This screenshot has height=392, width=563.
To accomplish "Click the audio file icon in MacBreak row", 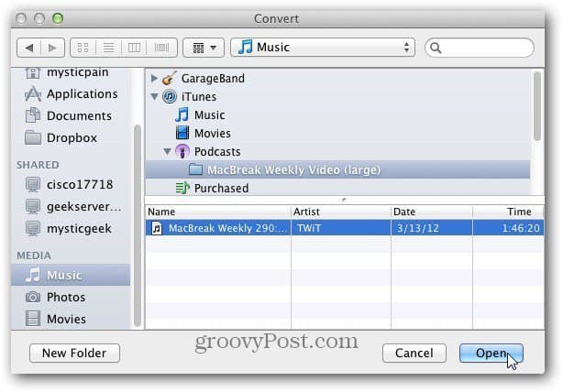I will (x=157, y=228).
